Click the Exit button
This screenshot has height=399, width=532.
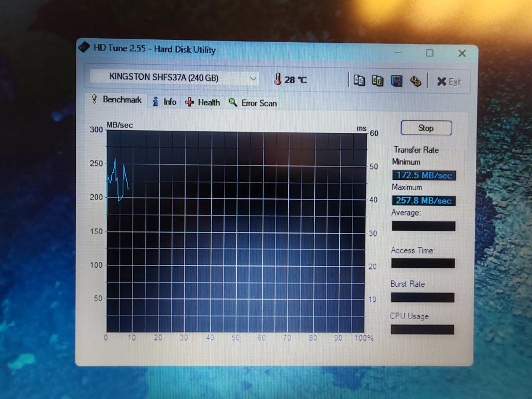(x=449, y=82)
